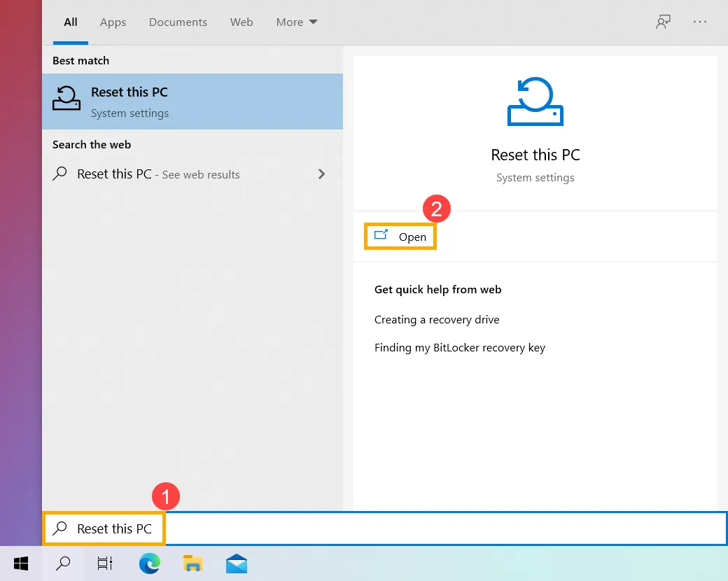728x581 pixels.
Task: Click the search magnifier icon on taskbar
Action: coord(62,563)
